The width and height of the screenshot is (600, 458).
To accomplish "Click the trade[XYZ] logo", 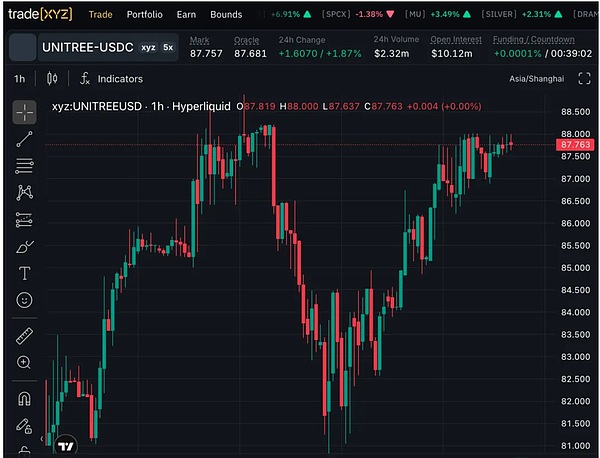I will tap(40, 14).
